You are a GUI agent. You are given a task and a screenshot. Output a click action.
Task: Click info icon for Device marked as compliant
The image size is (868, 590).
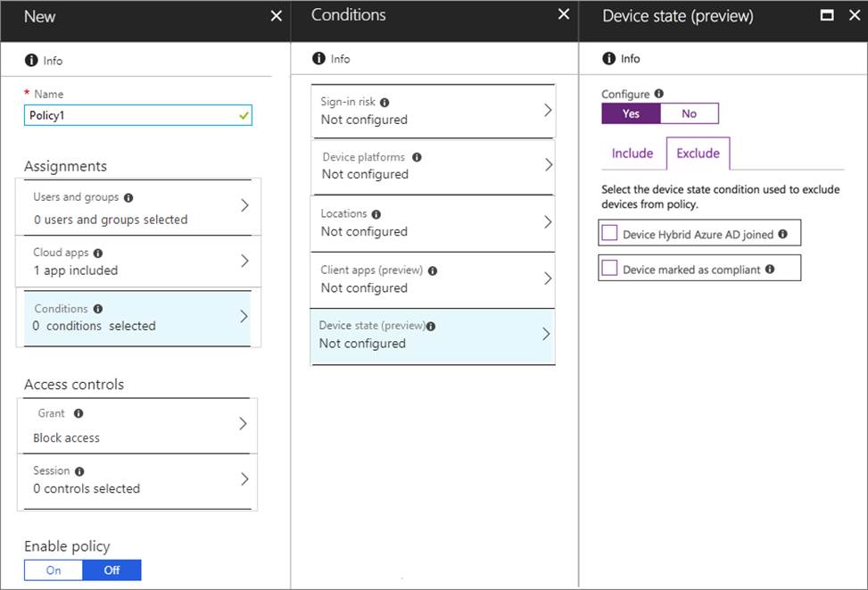(769, 269)
